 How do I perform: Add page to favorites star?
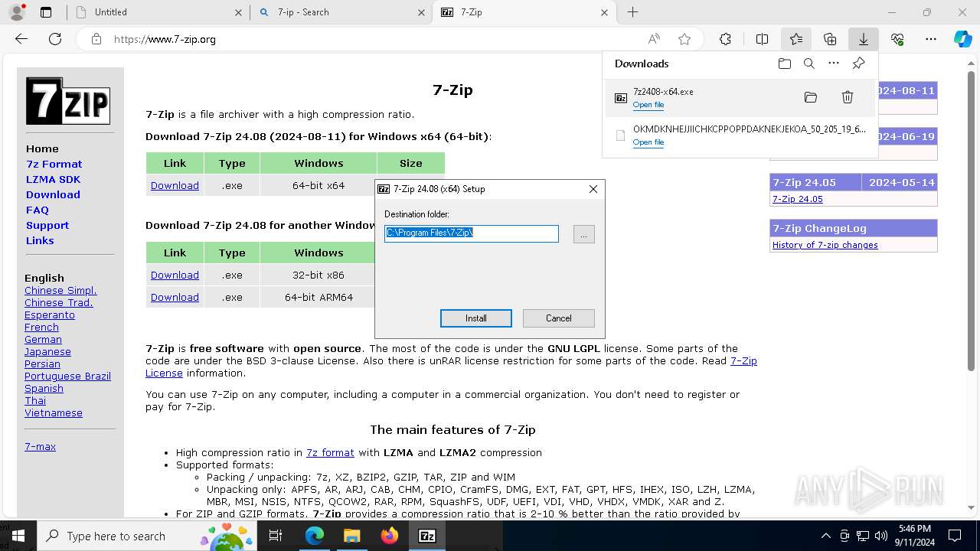point(684,39)
